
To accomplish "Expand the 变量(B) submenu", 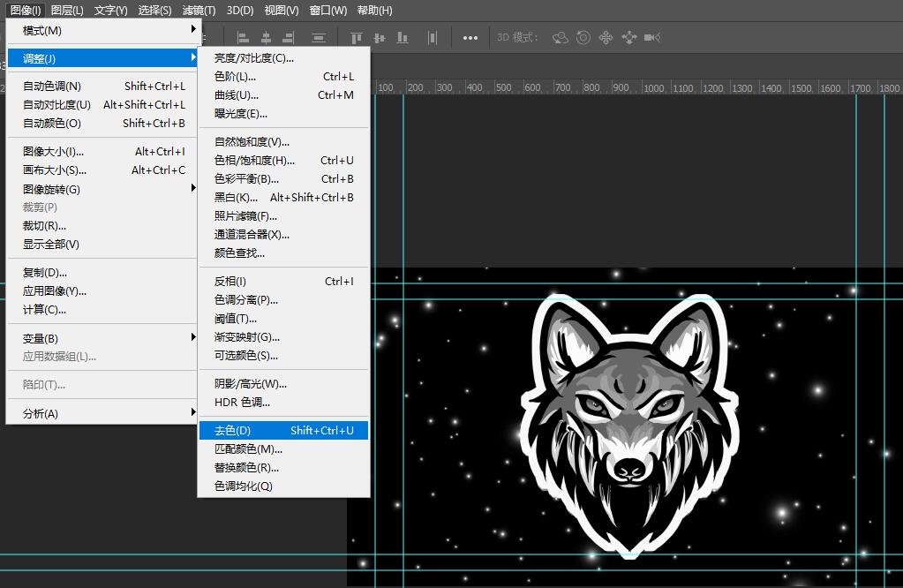I will pos(102,338).
